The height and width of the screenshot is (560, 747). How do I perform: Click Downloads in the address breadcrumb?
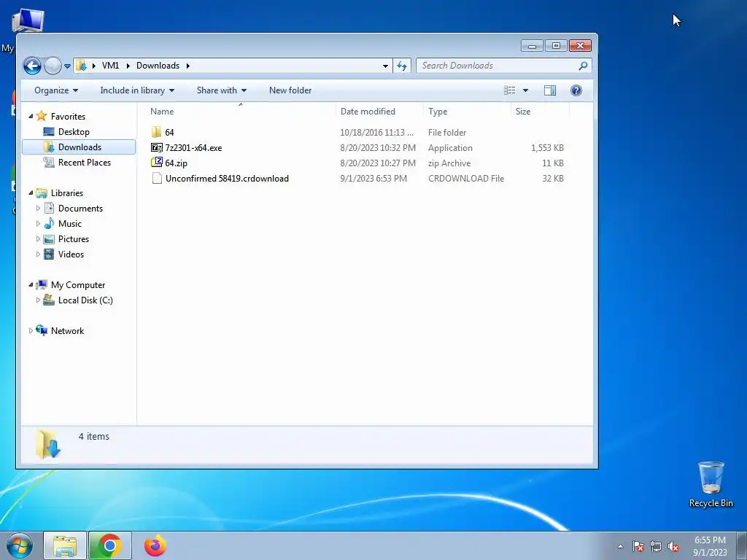[158, 66]
